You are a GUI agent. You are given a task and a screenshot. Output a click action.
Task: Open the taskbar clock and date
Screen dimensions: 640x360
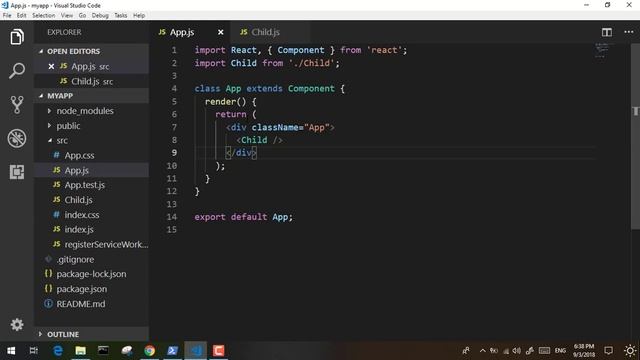point(584,351)
